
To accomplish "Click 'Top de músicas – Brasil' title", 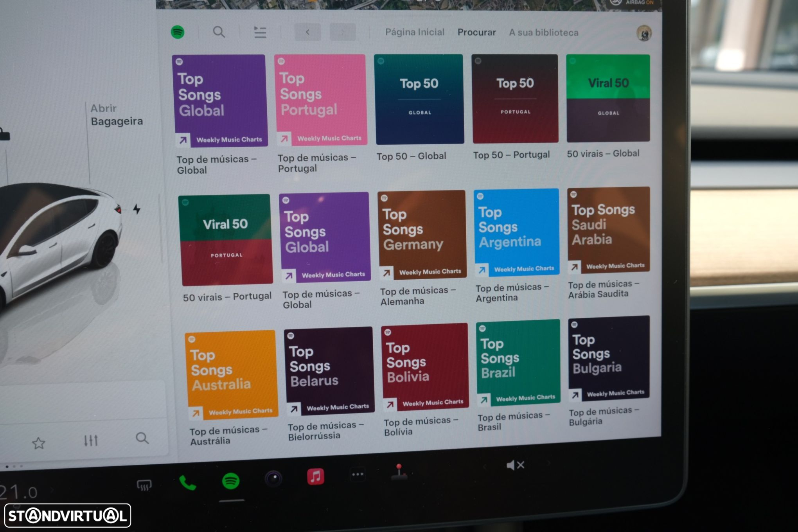I will coord(514,421).
